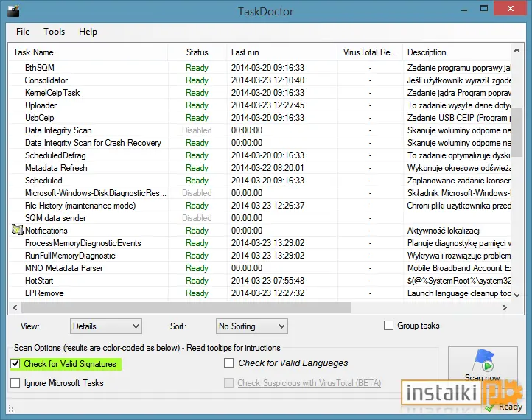Select the MNO Metadata Parser task

(64, 268)
